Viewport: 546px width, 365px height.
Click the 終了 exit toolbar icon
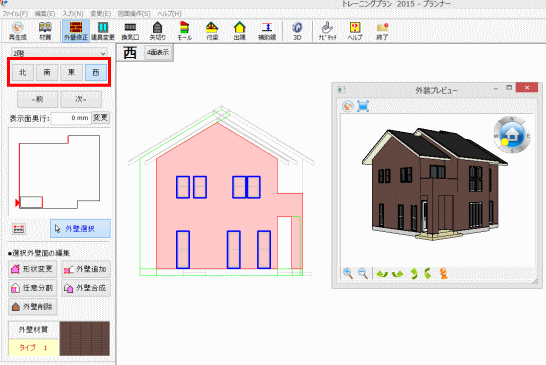(382, 31)
